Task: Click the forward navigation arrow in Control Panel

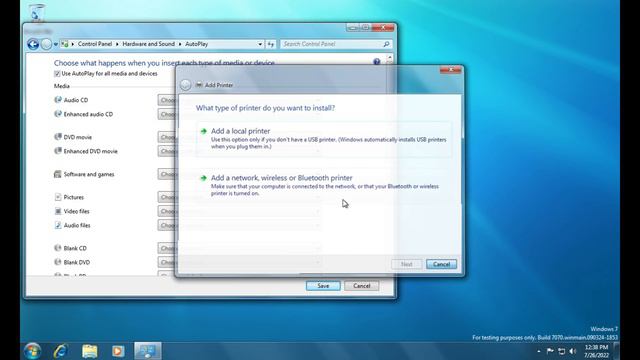Action: [x=46, y=44]
